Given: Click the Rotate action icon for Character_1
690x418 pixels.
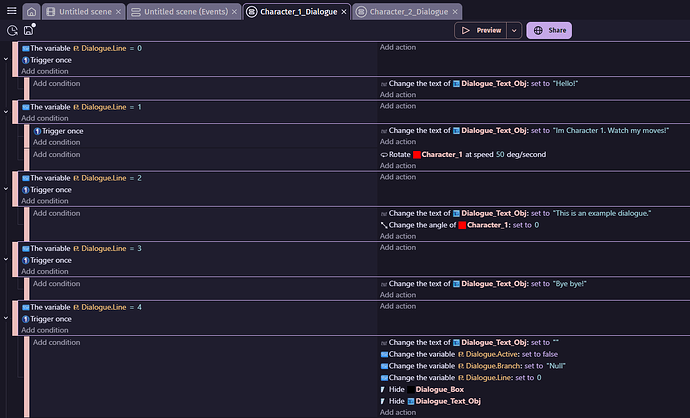Looking at the screenshot, I should click(384, 155).
